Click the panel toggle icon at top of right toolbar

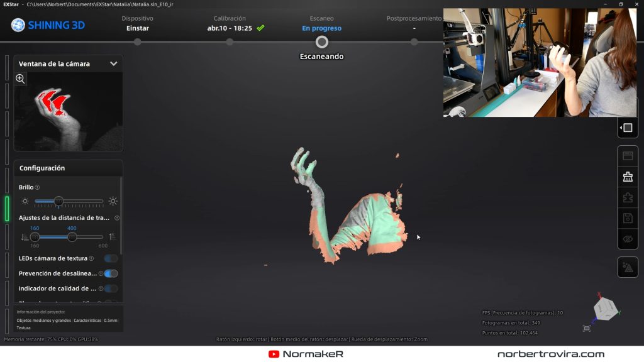(x=627, y=128)
